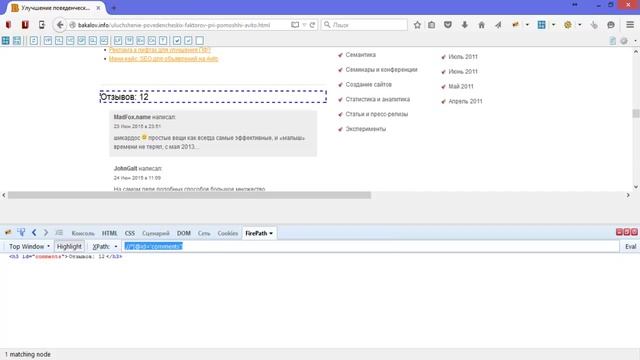This screenshot has height=360, width=640.
Task: Open the Апрель 2011 archive link
Action: pyautogui.click(x=465, y=101)
